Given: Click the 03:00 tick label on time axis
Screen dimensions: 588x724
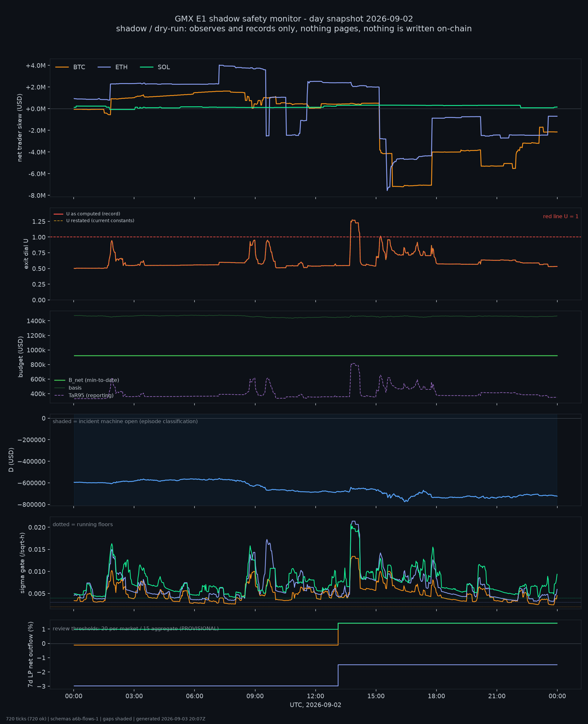Looking at the screenshot, I should 134,696.
